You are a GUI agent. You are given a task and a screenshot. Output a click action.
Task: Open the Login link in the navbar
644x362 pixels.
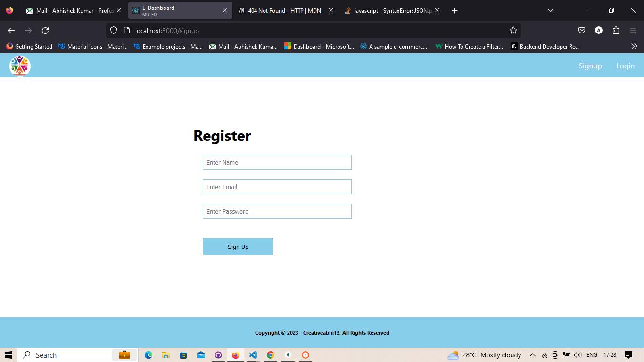[625, 66]
